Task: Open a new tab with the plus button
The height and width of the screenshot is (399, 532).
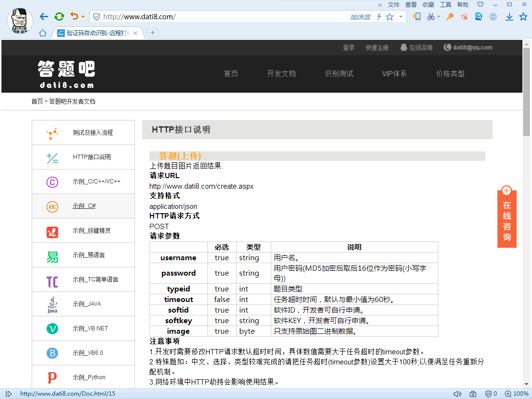Action: click(153, 33)
